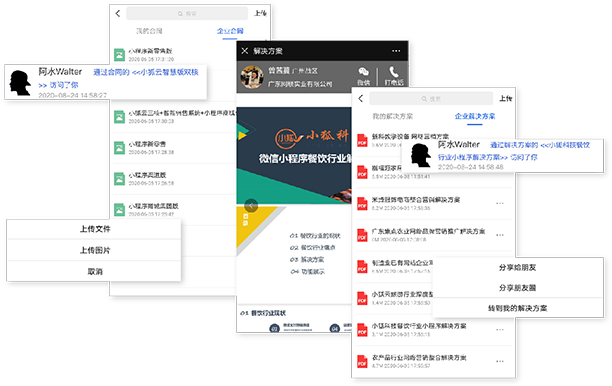
Task: Open PDF icon of first solutions row
Action: [362, 140]
